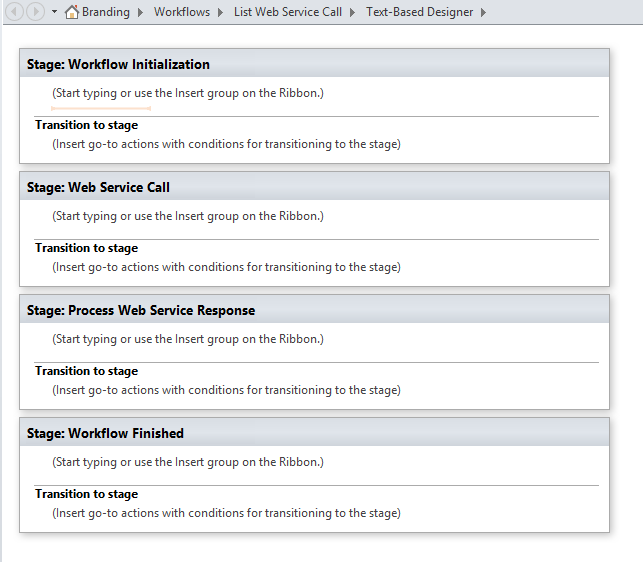Expand the arrow after List Web Service Call
The height and width of the screenshot is (562, 643).
(x=354, y=12)
